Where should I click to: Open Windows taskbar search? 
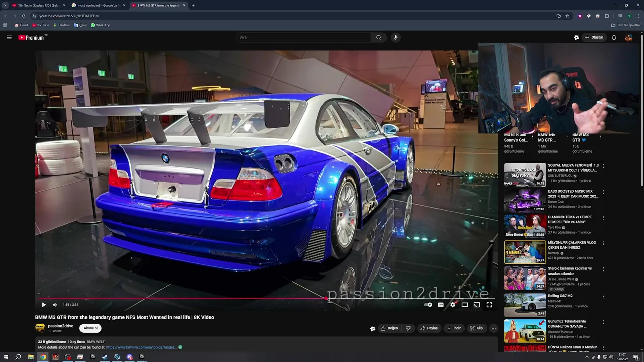pyautogui.click(x=18, y=357)
